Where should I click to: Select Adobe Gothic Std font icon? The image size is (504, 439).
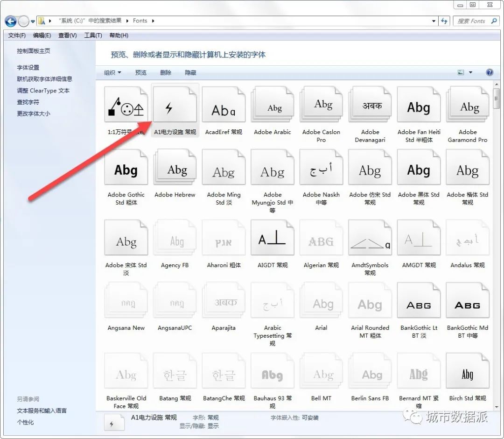(126, 167)
